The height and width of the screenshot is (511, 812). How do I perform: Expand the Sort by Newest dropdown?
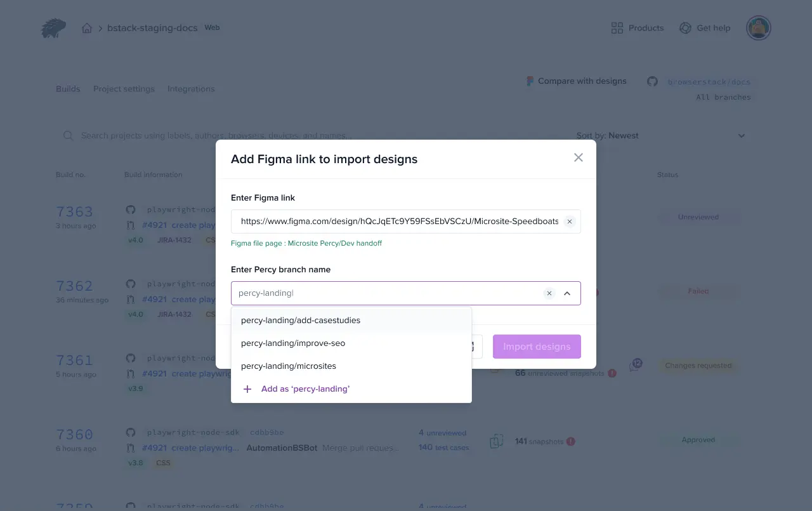tap(742, 136)
